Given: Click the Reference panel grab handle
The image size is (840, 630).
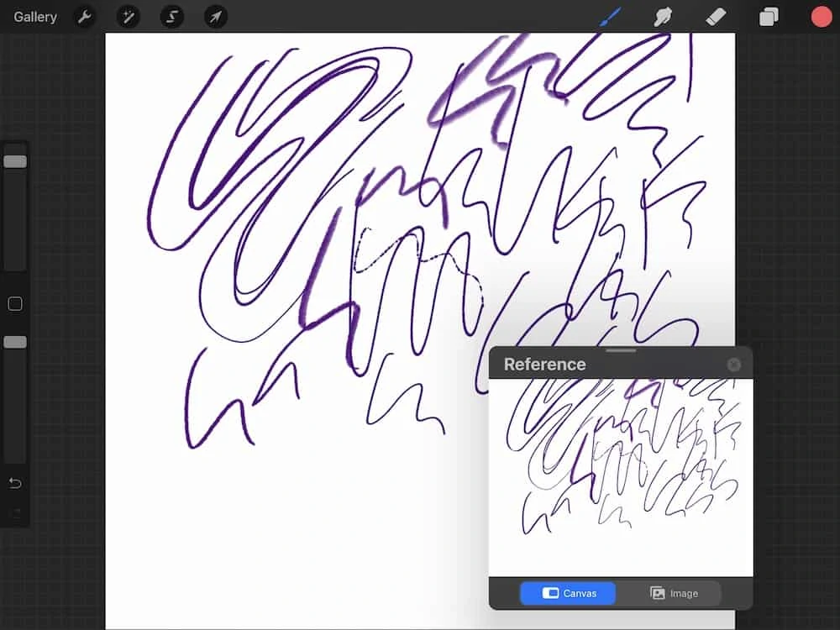Looking at the screenshot, I should tap(621, 351).
